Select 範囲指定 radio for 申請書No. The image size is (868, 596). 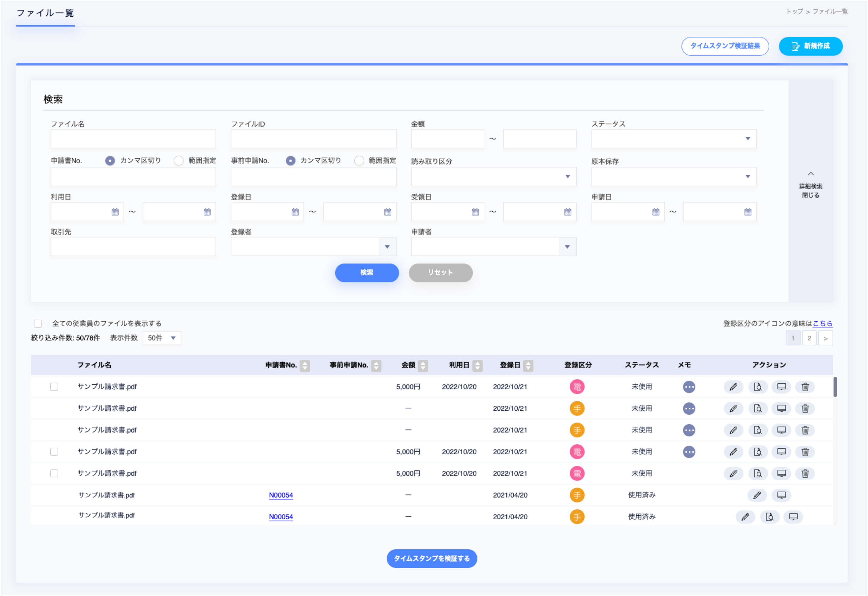[179, 161]
